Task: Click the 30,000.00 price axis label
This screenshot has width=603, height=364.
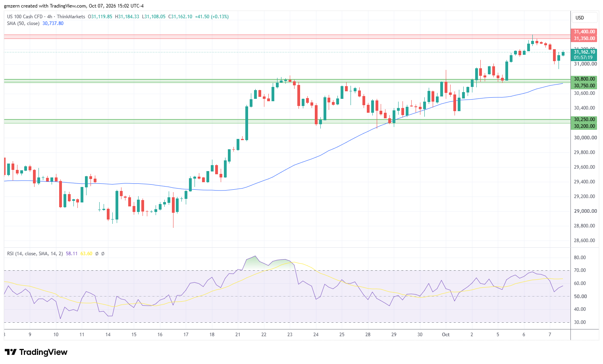Action: tap(585, 138)
